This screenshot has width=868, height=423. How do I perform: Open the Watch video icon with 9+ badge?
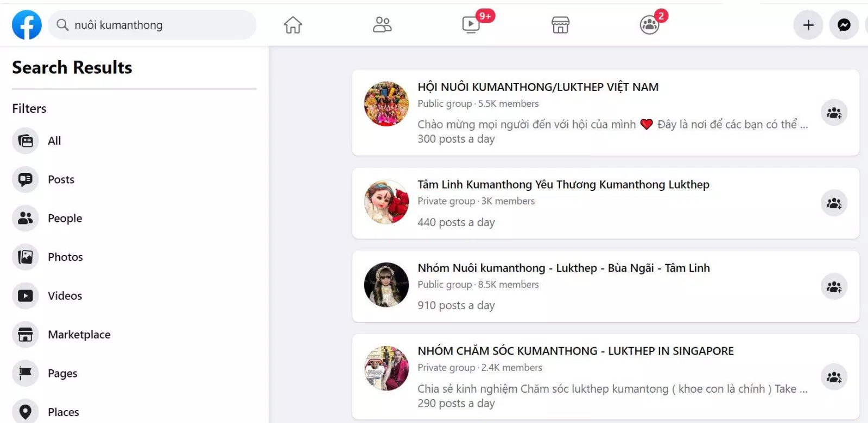point(471,25)
